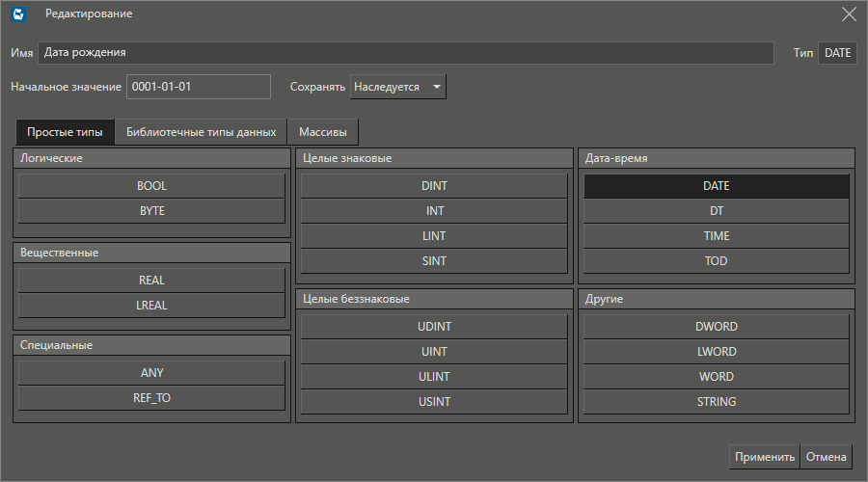Click the Отмена button
Image resolution: width=868 pixels, height=482 pixels.
tap(827, 457)
